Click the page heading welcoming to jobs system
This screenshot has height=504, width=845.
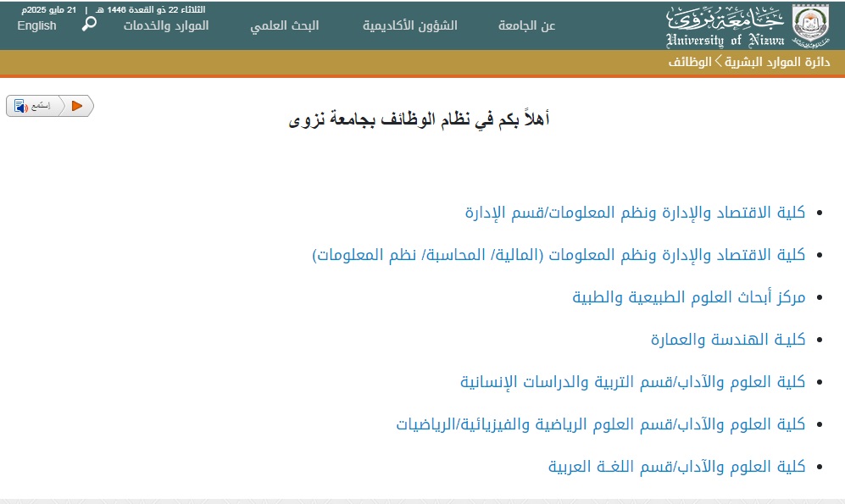coord(420,119)
